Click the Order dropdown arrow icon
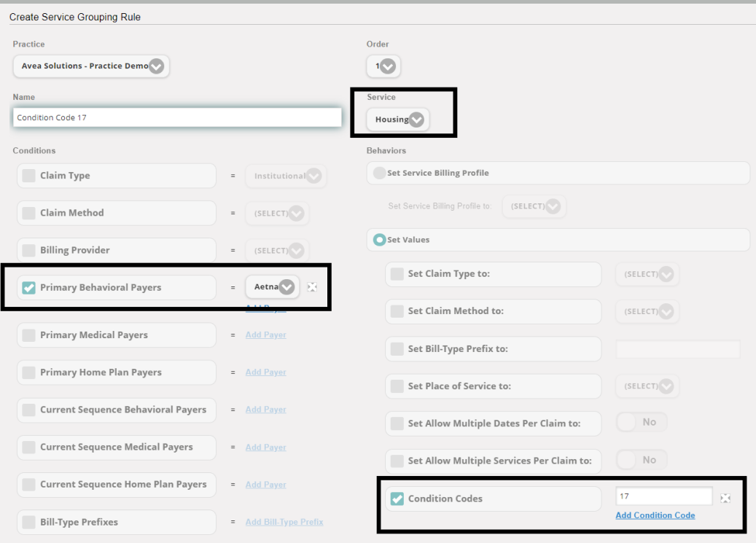This screenshot has width=756, height=543. coord(389,66)
